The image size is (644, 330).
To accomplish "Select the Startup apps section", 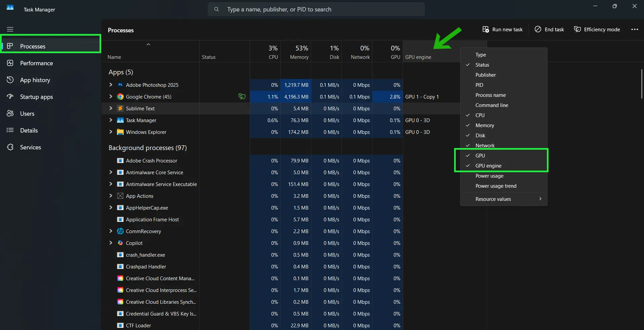I will [37, 97].
